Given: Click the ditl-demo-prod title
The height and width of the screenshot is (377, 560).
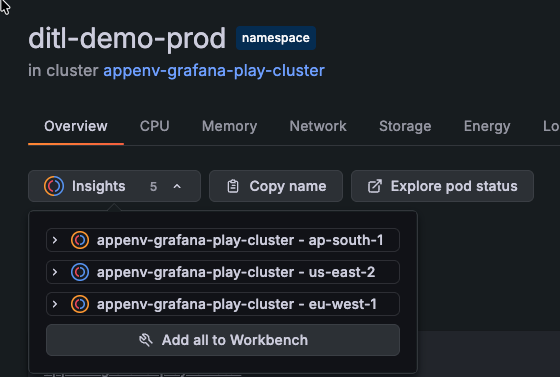Looking at the screenshot, I should 127,38.
